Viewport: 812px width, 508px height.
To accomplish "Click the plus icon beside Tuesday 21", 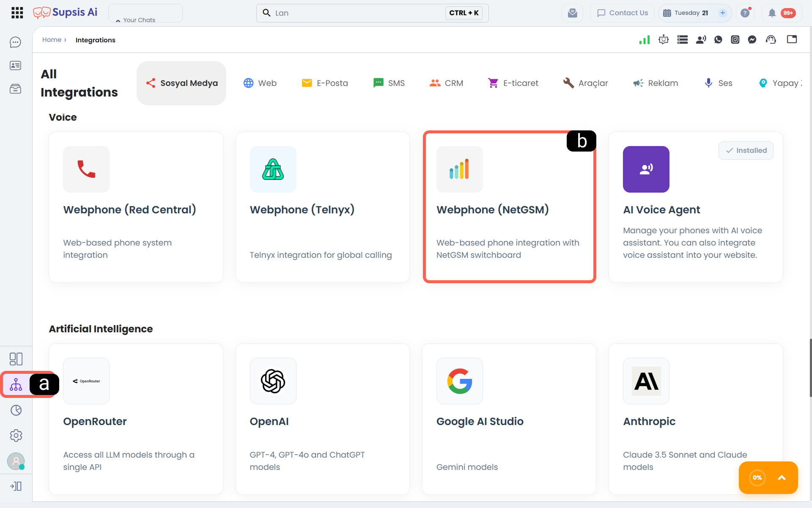I will click(723, 13).
